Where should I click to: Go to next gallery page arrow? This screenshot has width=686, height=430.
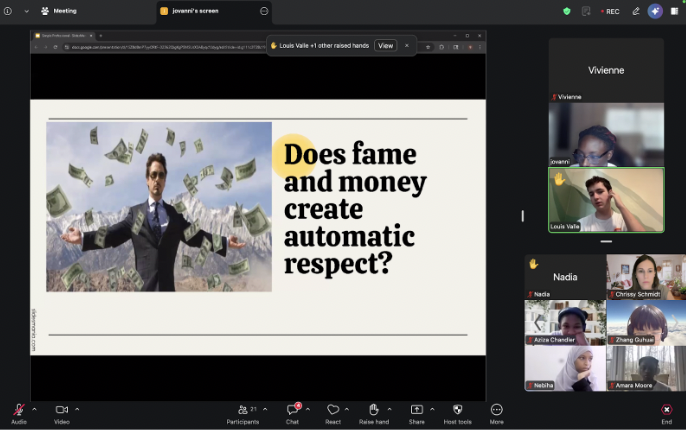pos(675,323)
